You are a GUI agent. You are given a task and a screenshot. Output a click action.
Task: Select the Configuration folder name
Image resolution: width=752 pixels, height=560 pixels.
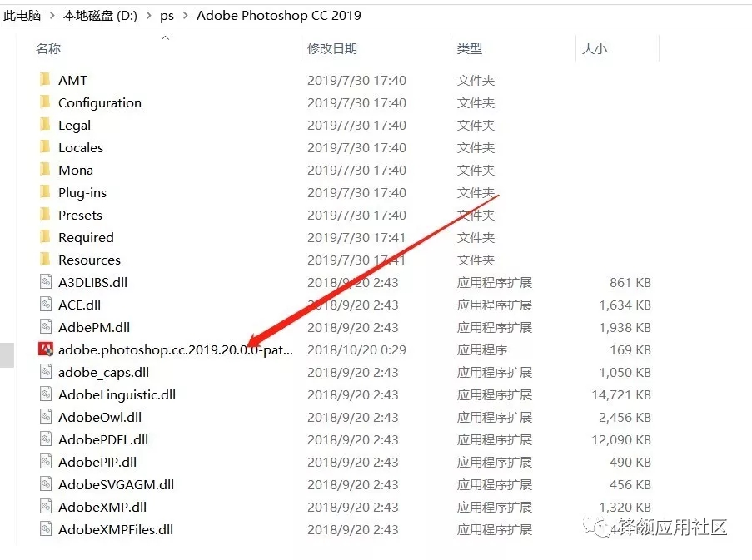click(x=100, y=102)
